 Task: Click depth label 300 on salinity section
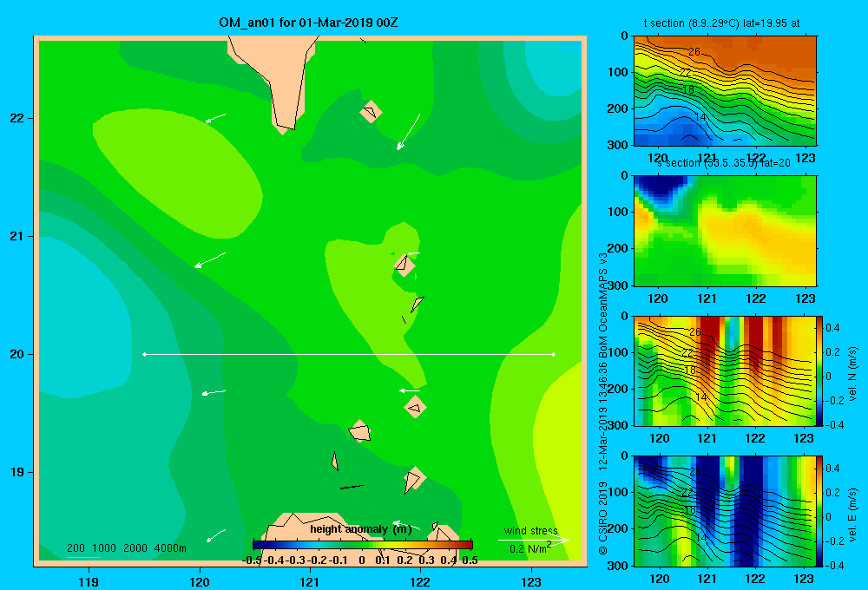pos(617,285)
